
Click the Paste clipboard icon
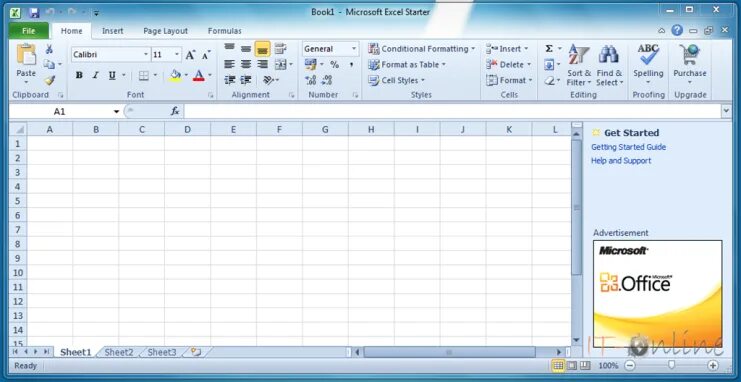(x=26, y=54)
